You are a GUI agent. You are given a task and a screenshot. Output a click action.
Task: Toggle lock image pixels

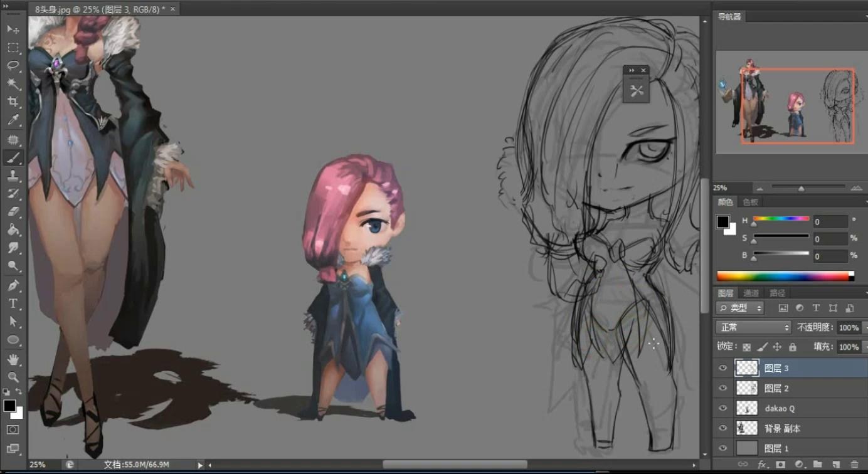[x=762, y=347]
